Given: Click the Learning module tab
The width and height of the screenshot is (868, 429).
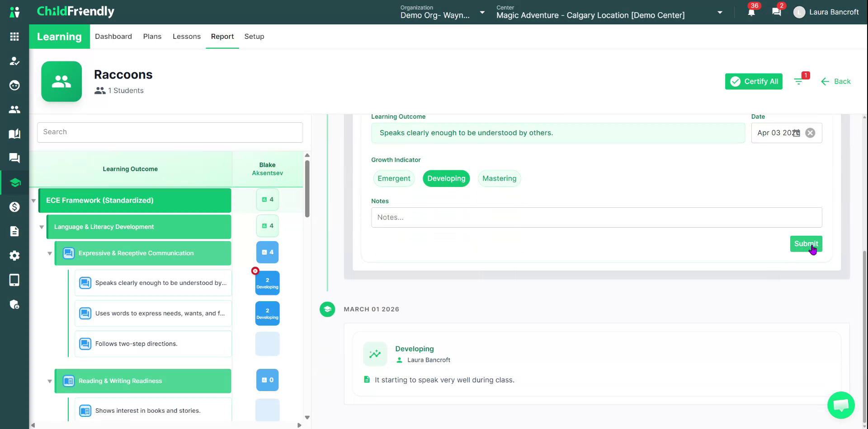Looking at the screenshot, I should coord(59,37).
